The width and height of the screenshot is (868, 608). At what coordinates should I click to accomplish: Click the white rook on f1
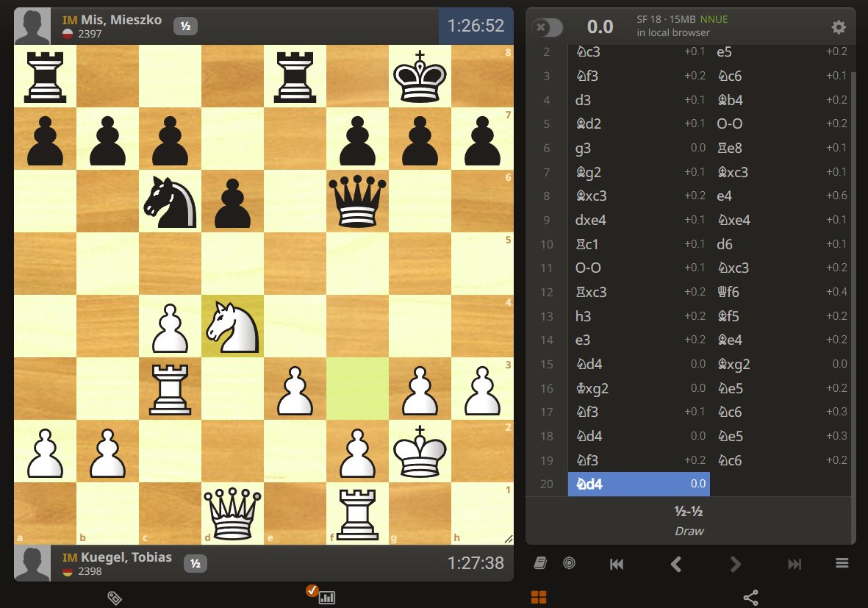[358, 514]
